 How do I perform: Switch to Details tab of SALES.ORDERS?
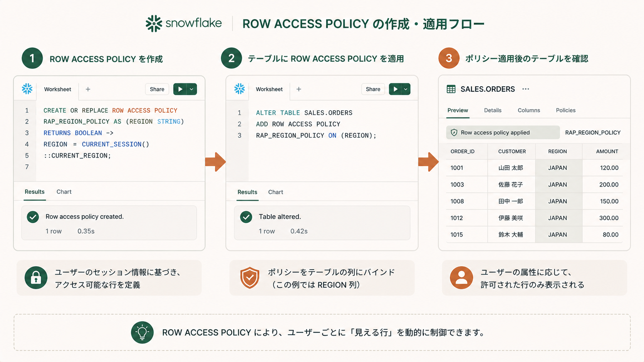(493, 110)
